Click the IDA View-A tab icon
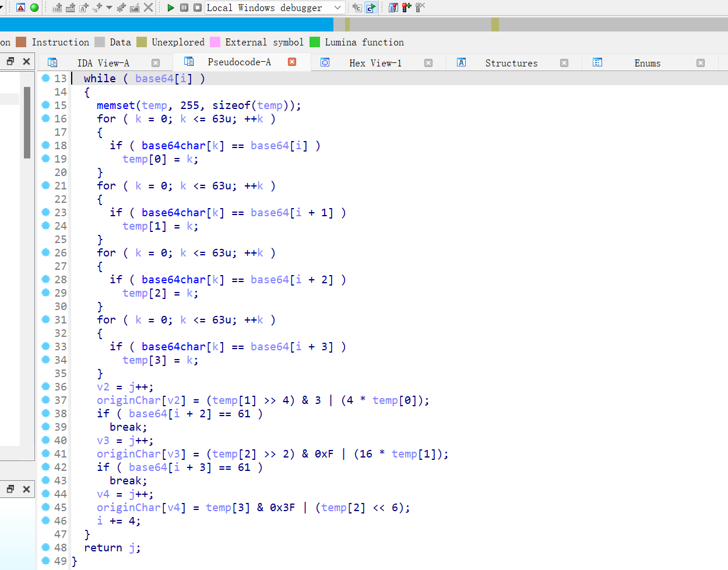728x570 pixels. [52, 62]
